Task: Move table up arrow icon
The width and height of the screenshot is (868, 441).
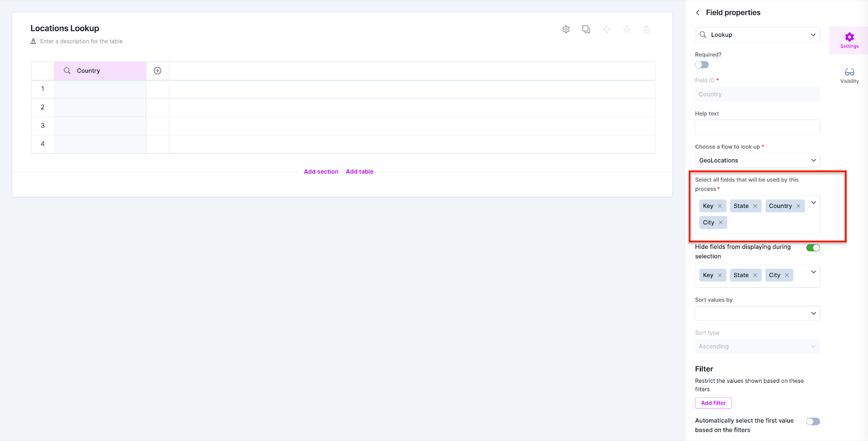Action: pyautogui.click(x=607, y=29)
